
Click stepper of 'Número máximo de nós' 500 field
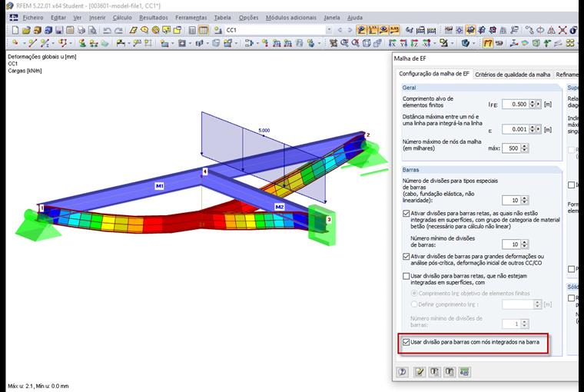click(525, 148)
